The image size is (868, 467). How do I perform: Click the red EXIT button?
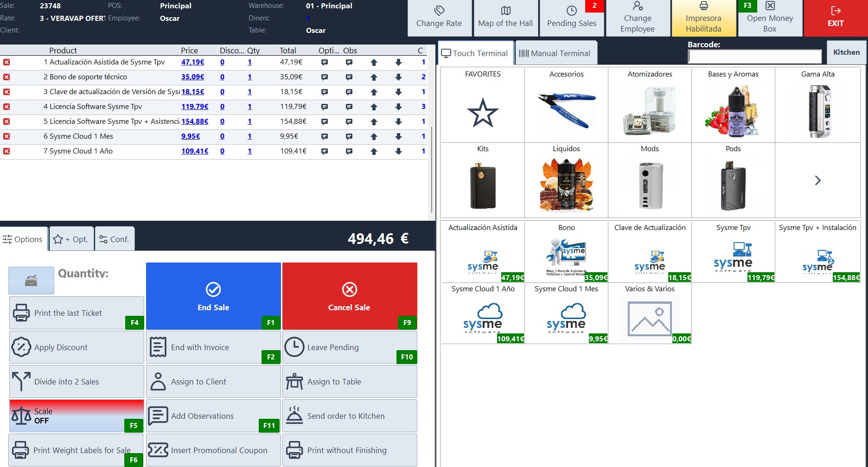tap(836, 18)
